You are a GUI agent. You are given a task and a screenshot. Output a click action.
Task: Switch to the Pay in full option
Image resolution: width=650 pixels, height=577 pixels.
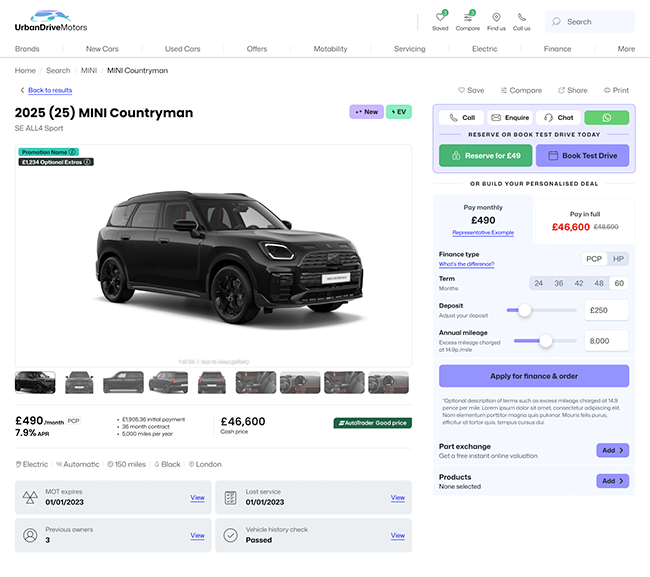pyautogui.click(x=585, y=222)
